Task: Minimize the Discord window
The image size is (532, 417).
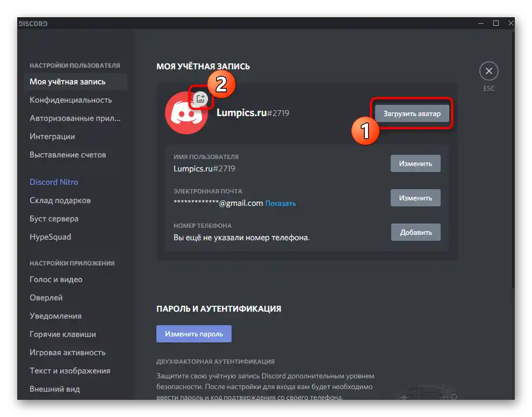Action: (481, 24)
